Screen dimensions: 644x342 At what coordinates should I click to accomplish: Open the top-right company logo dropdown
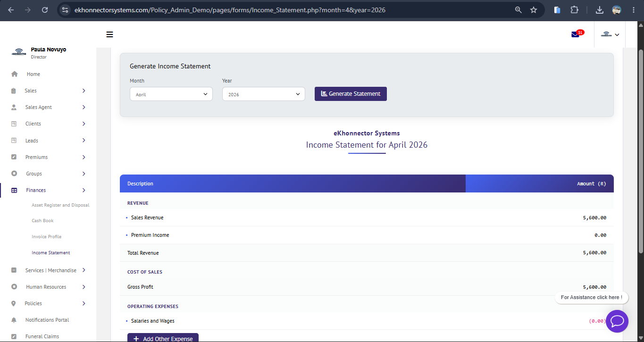coord(610,34)
